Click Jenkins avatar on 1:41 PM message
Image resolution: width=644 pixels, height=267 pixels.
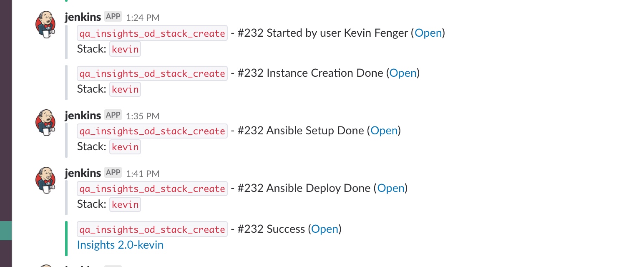(x=45, y=180)
